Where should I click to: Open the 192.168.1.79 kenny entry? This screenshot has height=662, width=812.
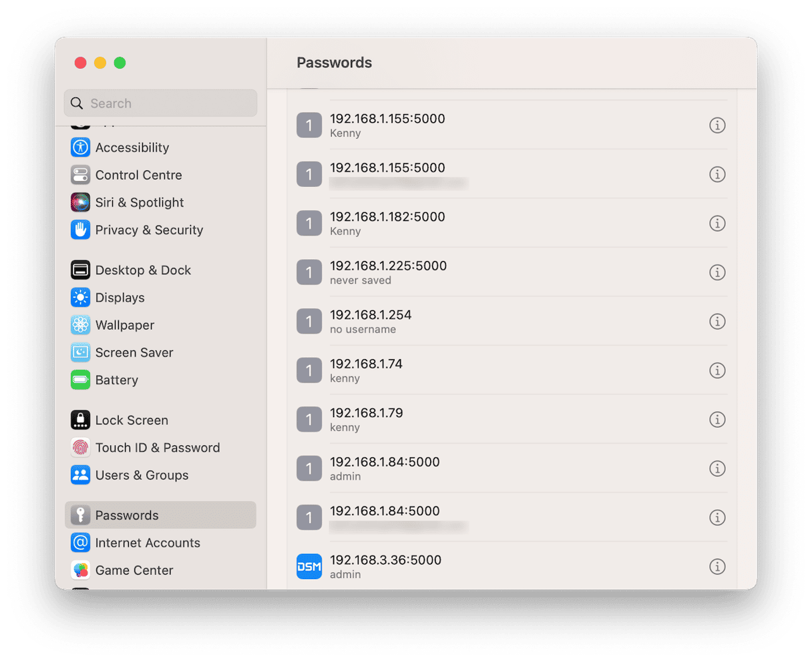pos(467,419)
